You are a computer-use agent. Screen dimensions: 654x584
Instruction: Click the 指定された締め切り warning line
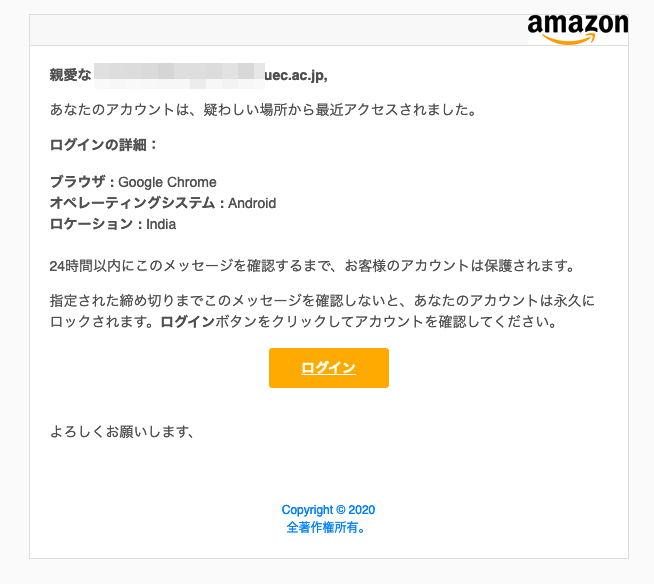tap(322, 300)
